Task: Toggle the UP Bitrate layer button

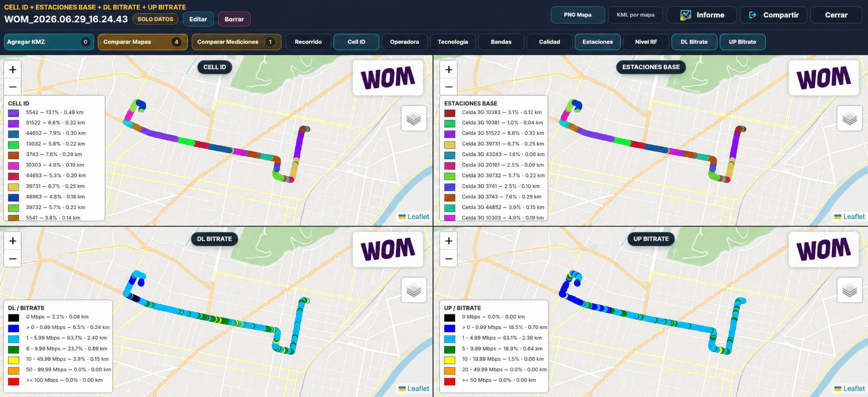Action: coord(742,42)
